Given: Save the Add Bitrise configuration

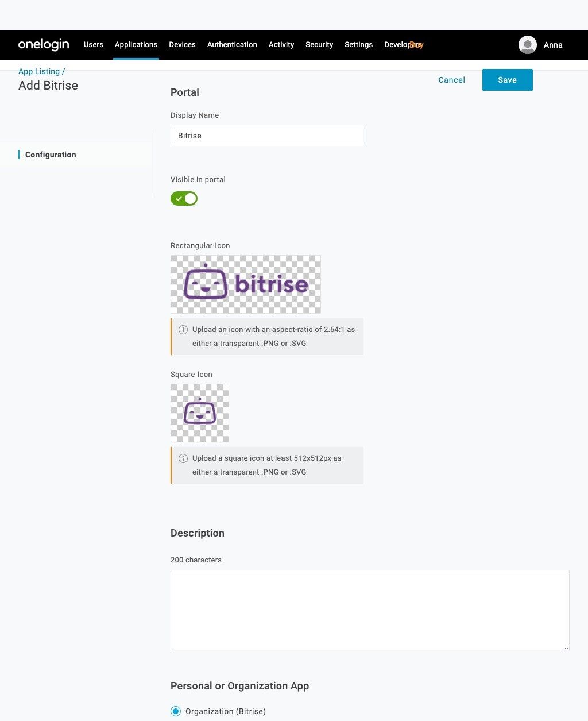Looking at the screenshot, I should [x=507, y=80].
